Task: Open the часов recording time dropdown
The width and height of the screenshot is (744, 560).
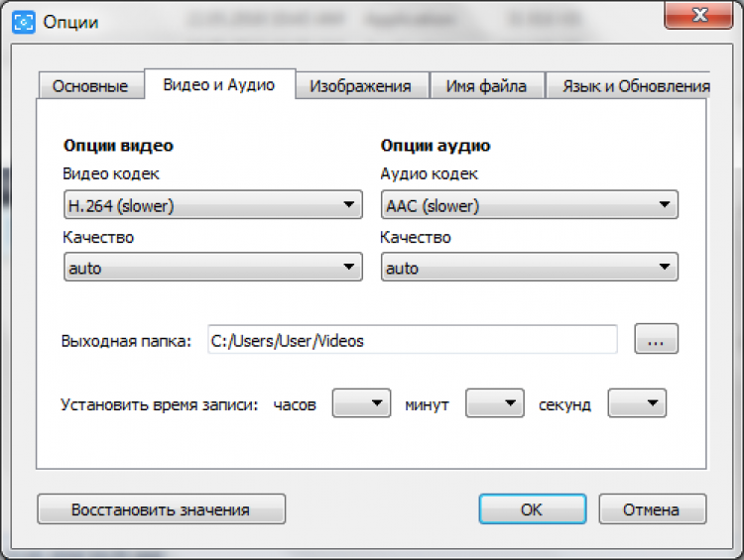Action: pyautogui.click(x=361, y=404)
